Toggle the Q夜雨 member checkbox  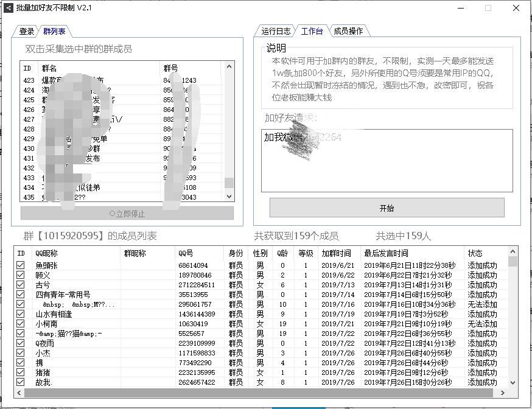(x=21, y=343)
